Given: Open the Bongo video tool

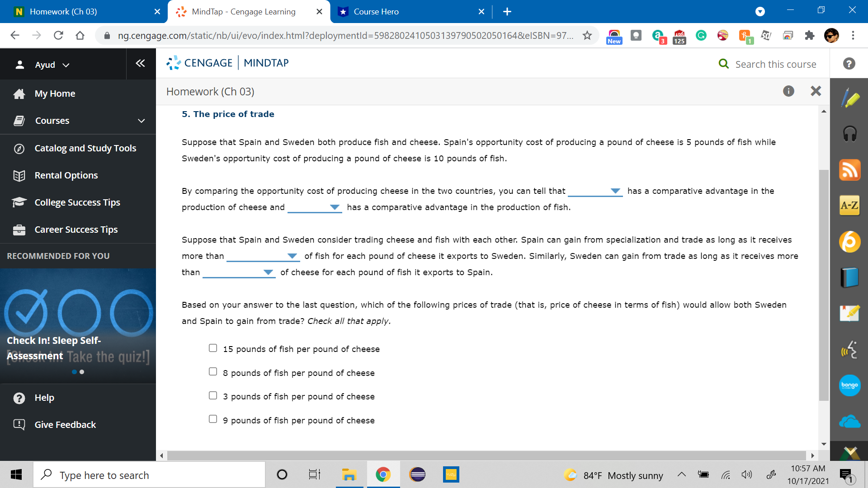Looking at the screenshot, I should click(x=849, y=385).
